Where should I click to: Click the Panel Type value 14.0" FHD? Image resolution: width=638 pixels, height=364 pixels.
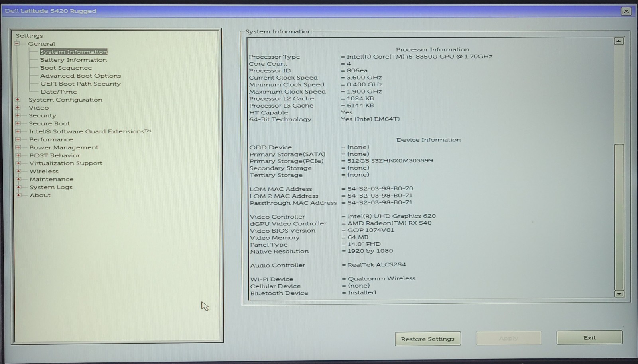364,244
